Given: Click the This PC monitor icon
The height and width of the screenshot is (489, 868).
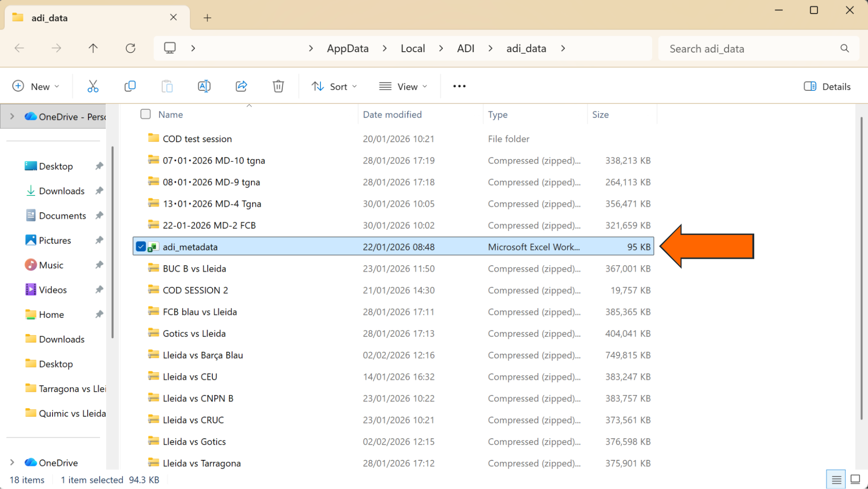Looking at the screenshot, I should pos(170,48).
